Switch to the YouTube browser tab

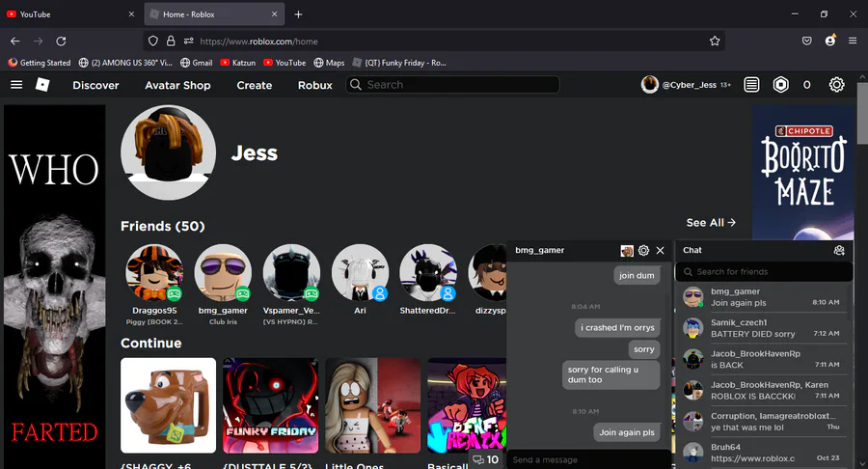tap(70, 14)
